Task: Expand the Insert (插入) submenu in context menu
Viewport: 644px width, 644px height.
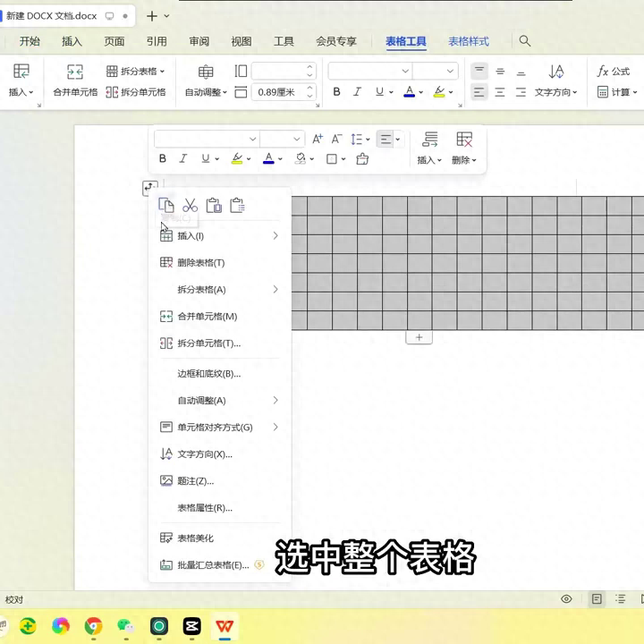Action: pyautogui.click(x=219, y=236)
